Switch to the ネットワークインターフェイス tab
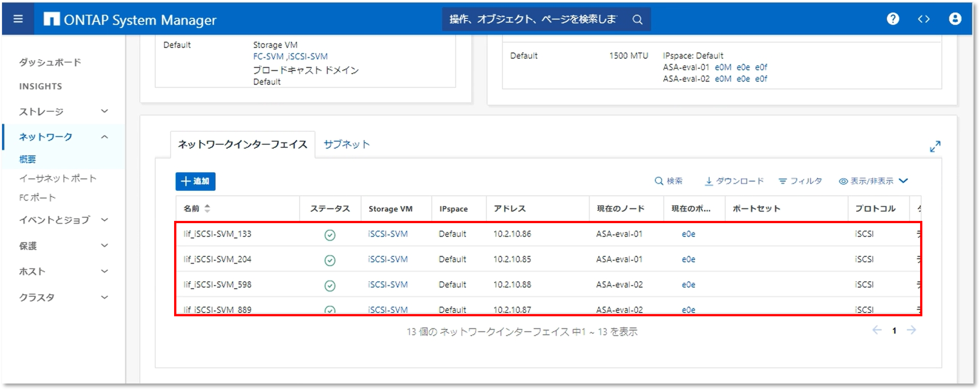This screenshot has height=390, width=980. [242, 145]
